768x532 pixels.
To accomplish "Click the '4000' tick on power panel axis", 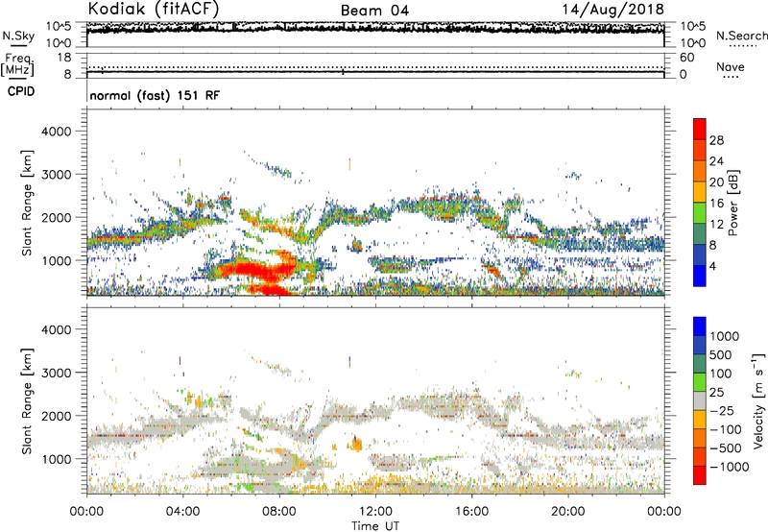I will [x=56, y=132].
